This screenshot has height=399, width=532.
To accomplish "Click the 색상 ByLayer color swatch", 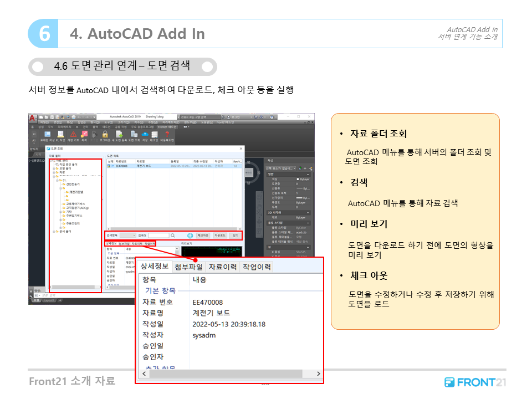I will point(298,179).
